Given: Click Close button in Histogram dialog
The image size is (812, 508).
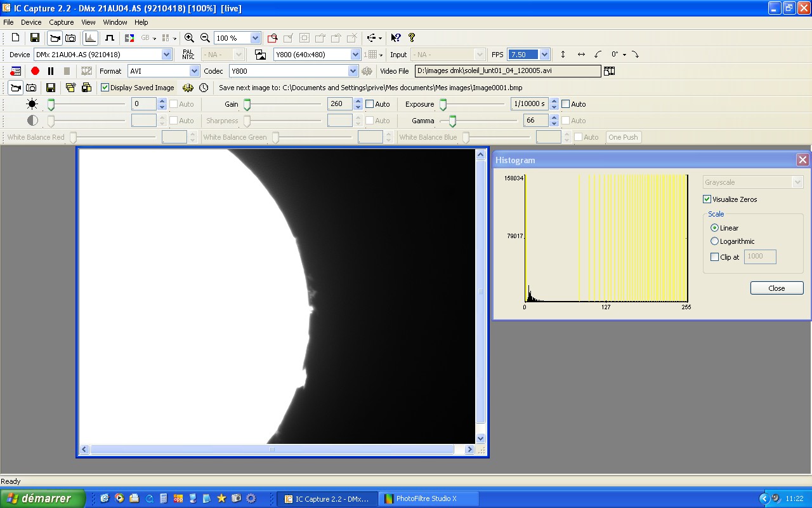Looking at the screenshot, I should click(776, 288).
